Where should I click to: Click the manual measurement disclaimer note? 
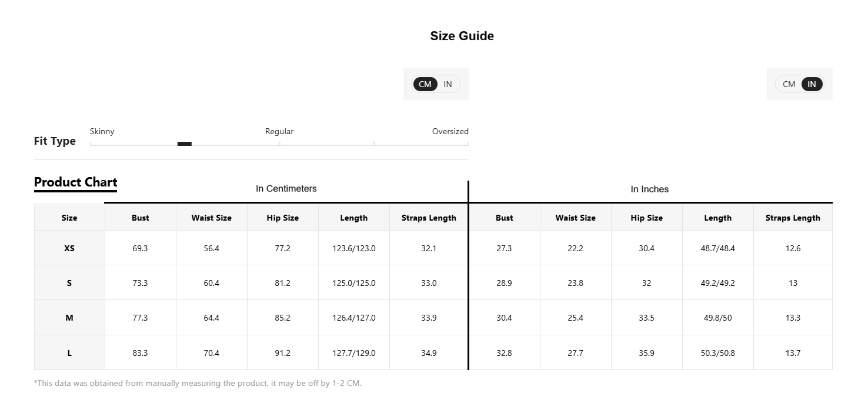198,383
